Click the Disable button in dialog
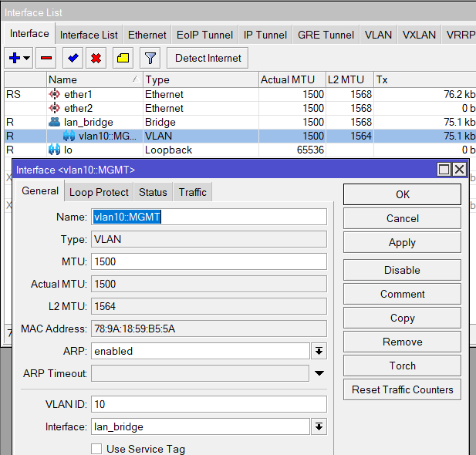The width and height of the screenshot is (476, 455). 402,270
